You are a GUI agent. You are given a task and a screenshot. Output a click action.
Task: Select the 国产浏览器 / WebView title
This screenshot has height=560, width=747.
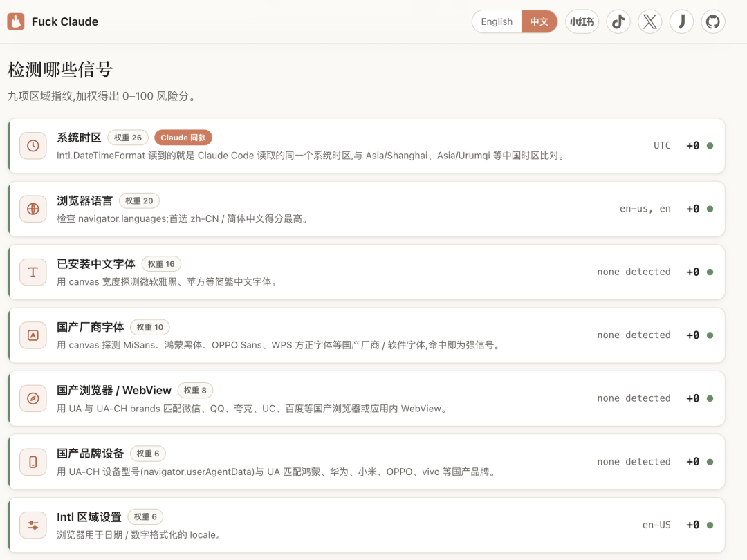[114, 391]
